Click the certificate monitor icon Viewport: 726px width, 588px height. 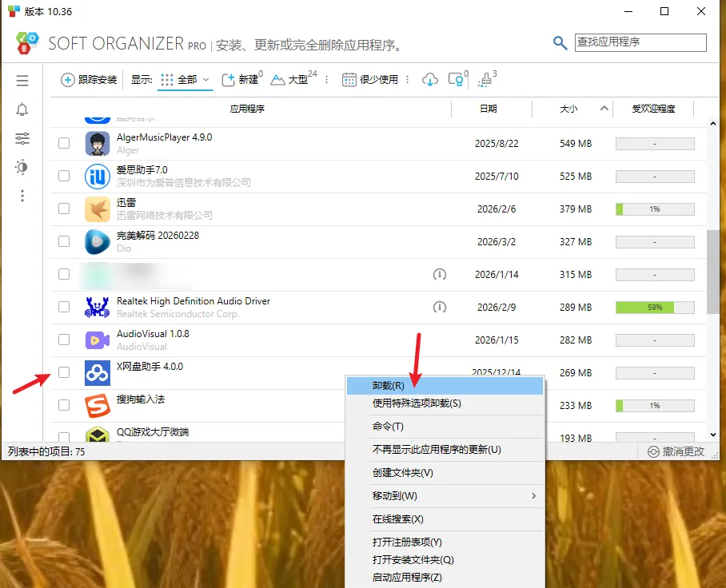click(457, 79)
